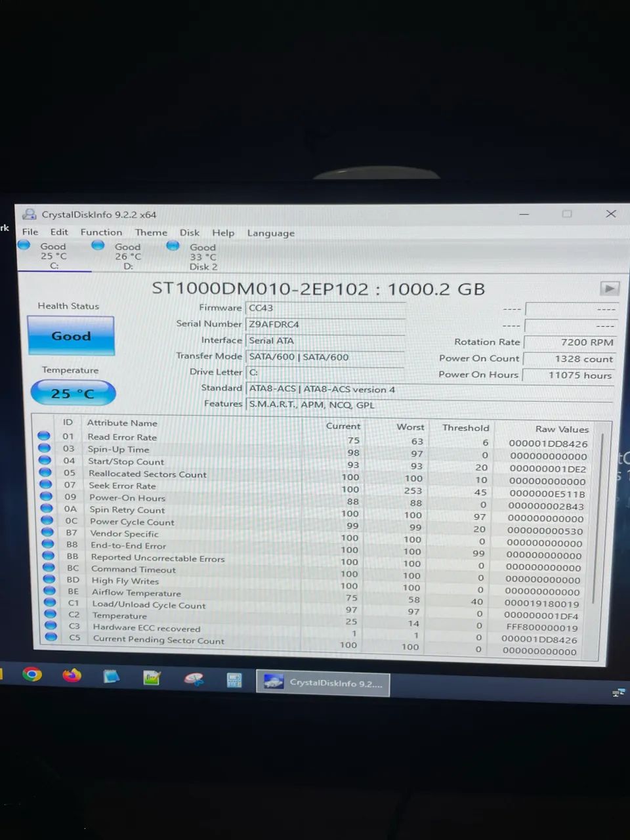Click status icon for Load/Unload Cycle Count
Screen dimensions: 630x840
click(50, 602)
